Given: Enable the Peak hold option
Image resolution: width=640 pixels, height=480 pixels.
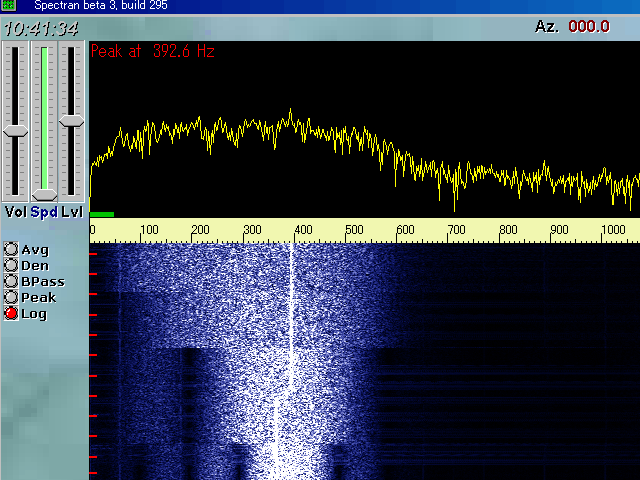Looking at the screenshot, I should click(x=12, y=298).
